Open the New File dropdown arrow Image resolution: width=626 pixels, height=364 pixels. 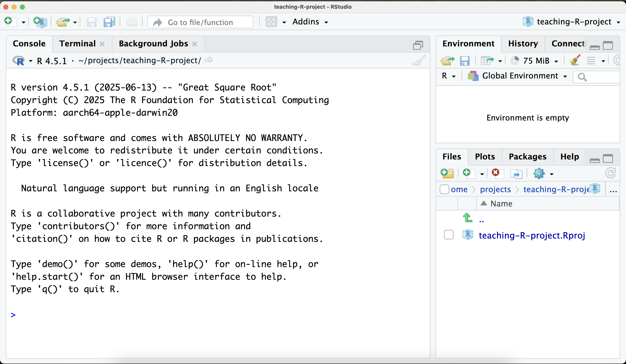pos(23,22)
